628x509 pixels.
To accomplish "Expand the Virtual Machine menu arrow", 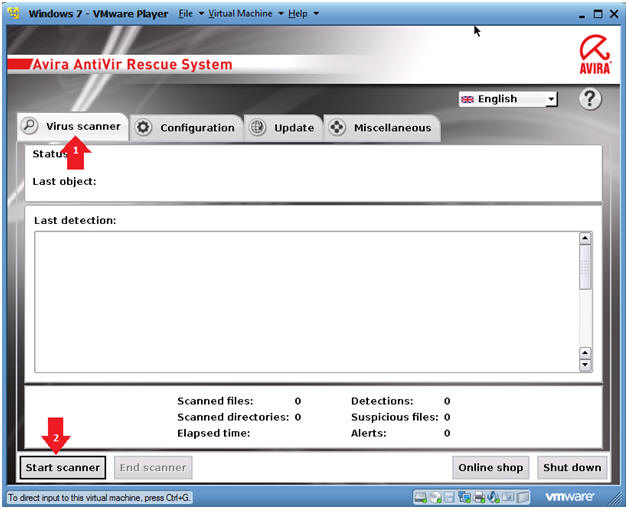I will [281, 14].
